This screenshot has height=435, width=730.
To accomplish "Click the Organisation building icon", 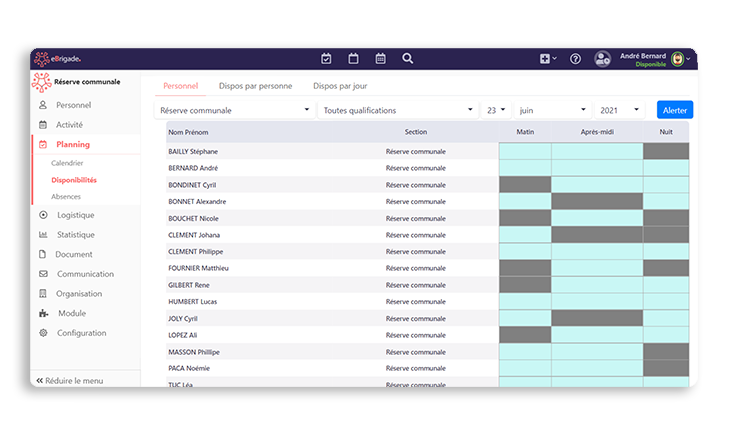I will [x=43, y=293].
